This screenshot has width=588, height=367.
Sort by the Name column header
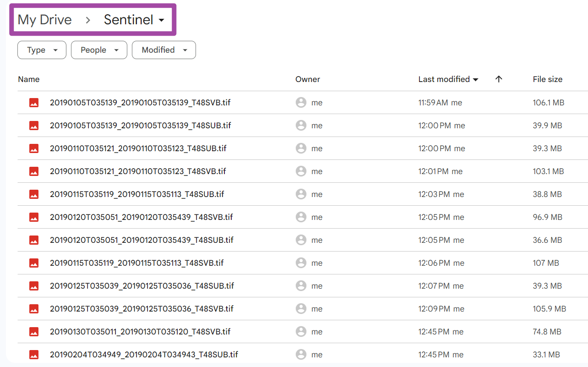[x=29, y=79]
